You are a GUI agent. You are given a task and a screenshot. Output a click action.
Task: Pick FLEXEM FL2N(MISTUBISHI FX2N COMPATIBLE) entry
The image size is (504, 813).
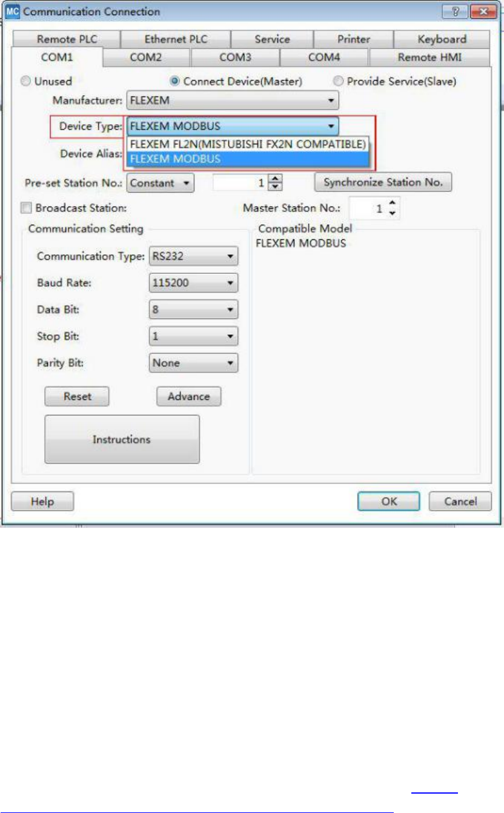[247, 144]
